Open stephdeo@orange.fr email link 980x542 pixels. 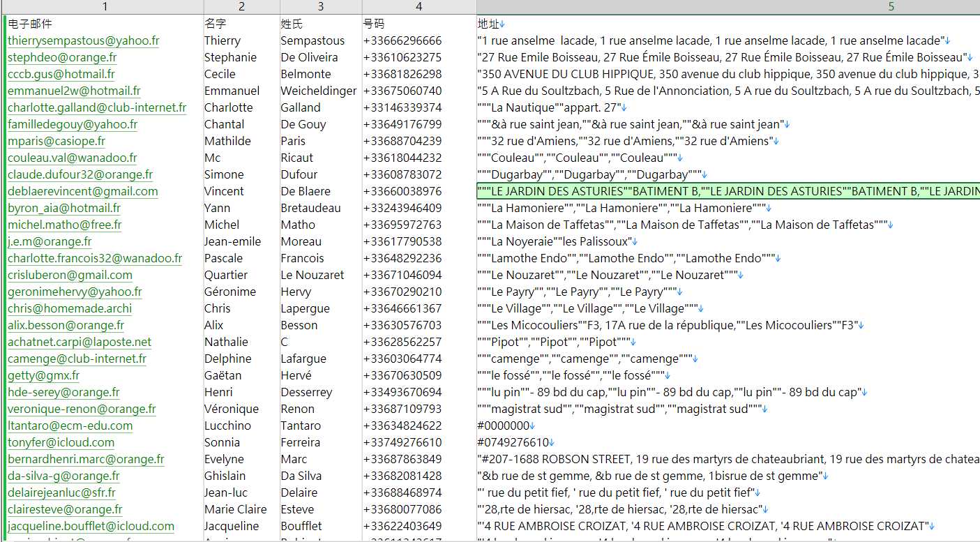[x=62, y=57]
